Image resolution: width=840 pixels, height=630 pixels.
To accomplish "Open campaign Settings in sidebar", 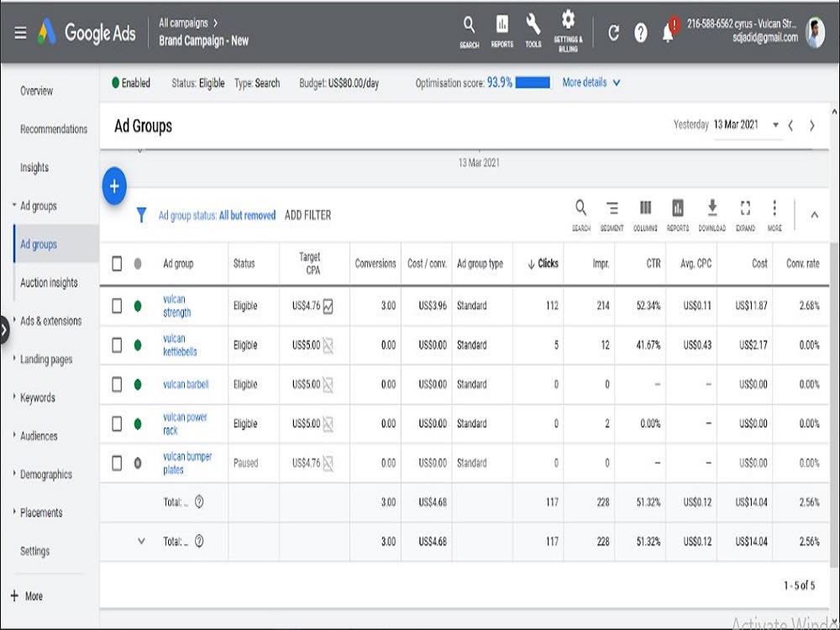I will pos(34,551).
